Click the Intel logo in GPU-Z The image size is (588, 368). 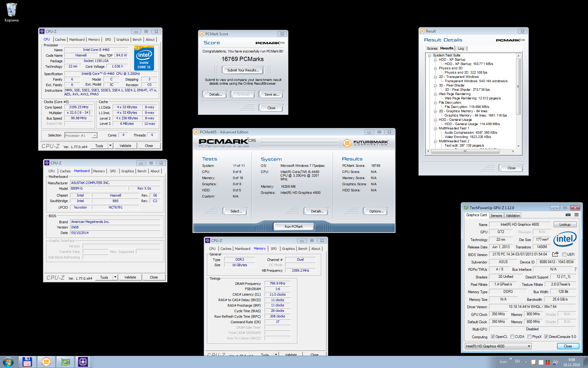click(x=565, y=239)
